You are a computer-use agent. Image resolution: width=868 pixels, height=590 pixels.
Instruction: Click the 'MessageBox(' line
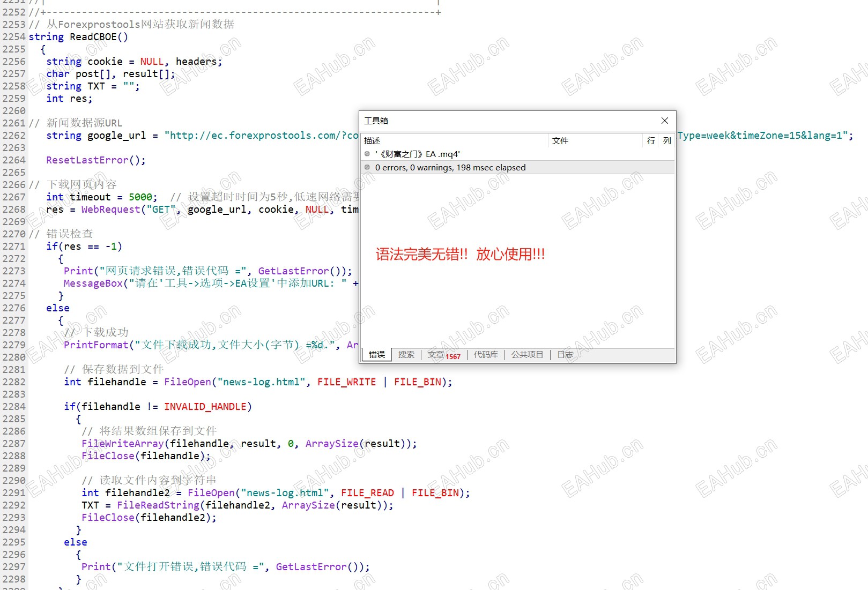tap(211, 283)
